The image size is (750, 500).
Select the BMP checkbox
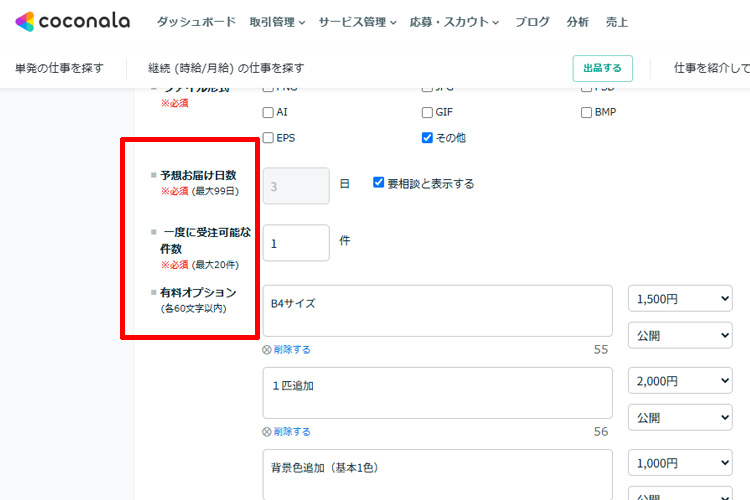tap(587, 112)
